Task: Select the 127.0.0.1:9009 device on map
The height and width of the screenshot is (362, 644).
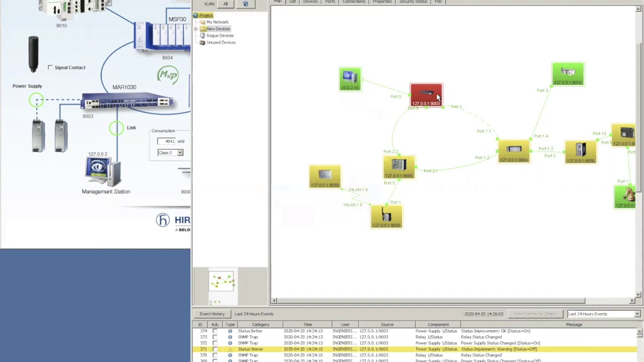Action: click(x=325, y=176)
